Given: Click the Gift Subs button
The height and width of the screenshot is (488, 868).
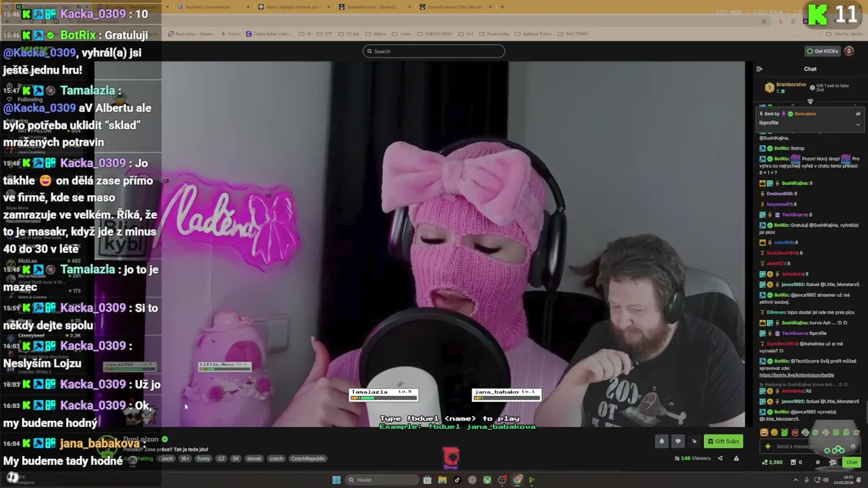Looking at the screenshot, I should point(723,441).
